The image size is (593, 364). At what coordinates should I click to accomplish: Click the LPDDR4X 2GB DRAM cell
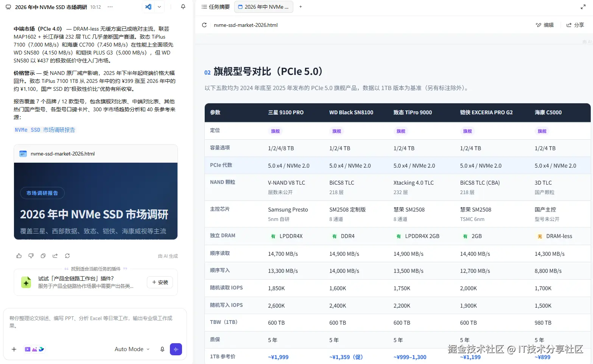pos(417,236)
